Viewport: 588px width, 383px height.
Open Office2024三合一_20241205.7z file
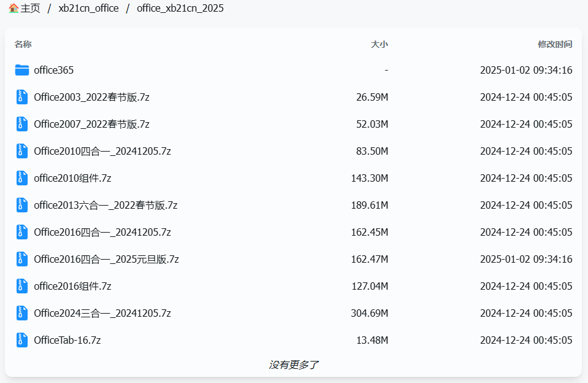[x=103, y=313]
